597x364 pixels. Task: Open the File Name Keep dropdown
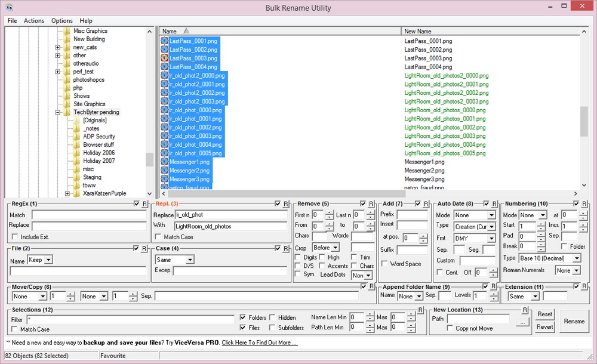coord(48,260)
